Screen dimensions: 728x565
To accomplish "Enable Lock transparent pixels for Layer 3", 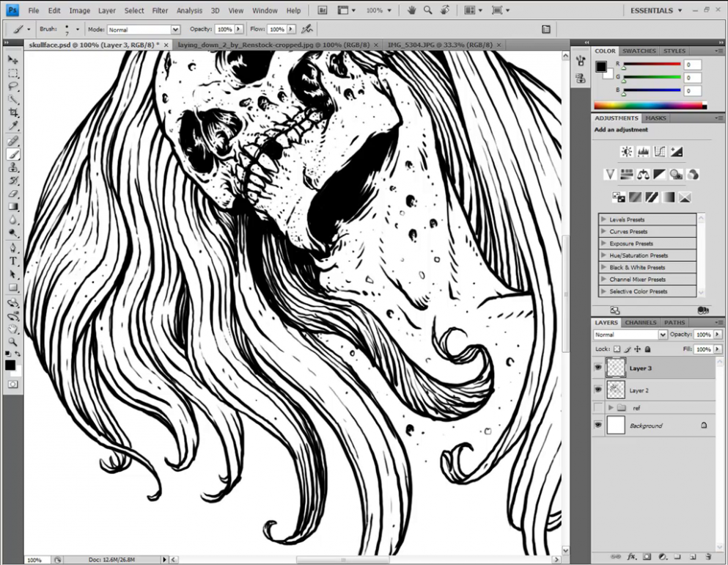I will 615,349.
